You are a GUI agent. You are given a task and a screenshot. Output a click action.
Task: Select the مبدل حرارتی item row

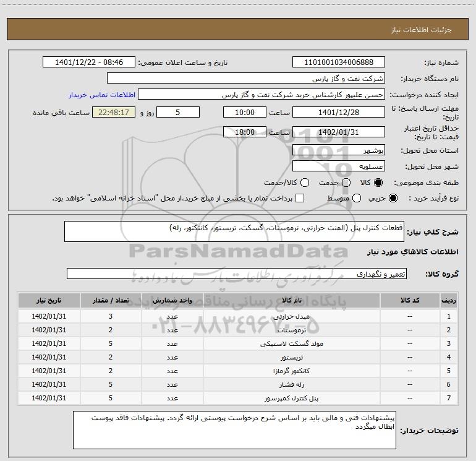[x=238, y=316]
